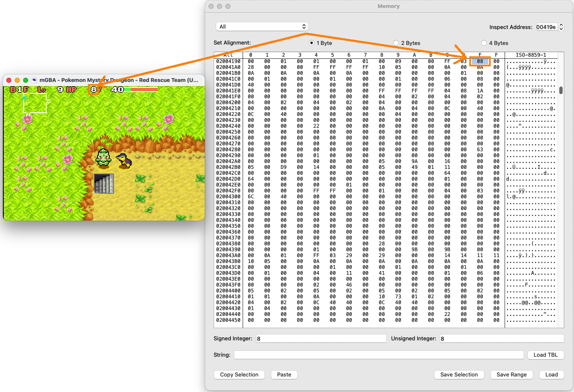574x392 pixels.
Task: Click the HP bar in game HUD
Action: pyautogui.click(x=141, y=89)
